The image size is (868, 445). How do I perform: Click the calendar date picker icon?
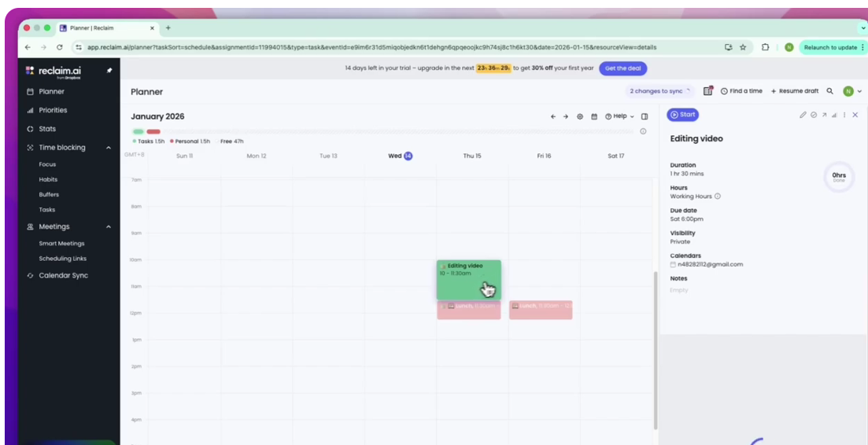click(x=594, y=116)
